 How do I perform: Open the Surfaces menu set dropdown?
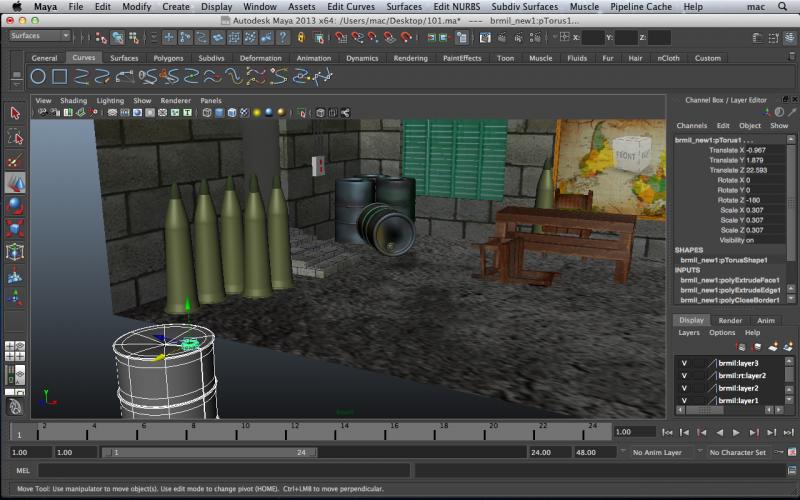39,36
